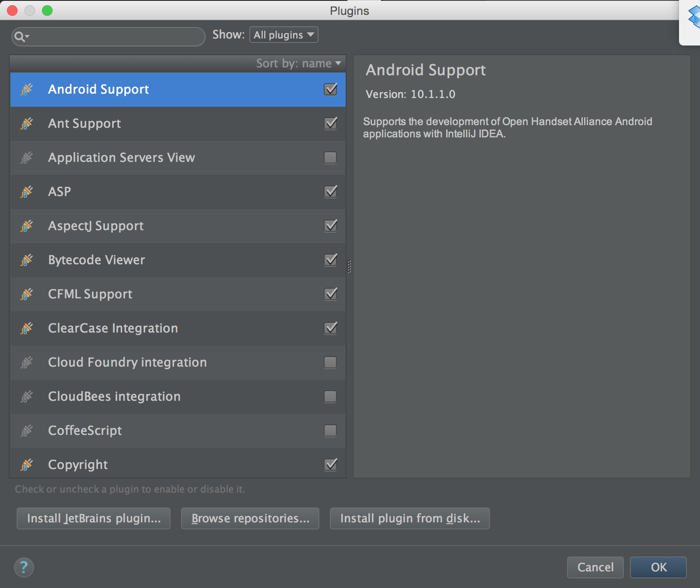Screen dimensions: 700x588
Task: Click the Dropbox icon at top right
Action: point(694,17)
